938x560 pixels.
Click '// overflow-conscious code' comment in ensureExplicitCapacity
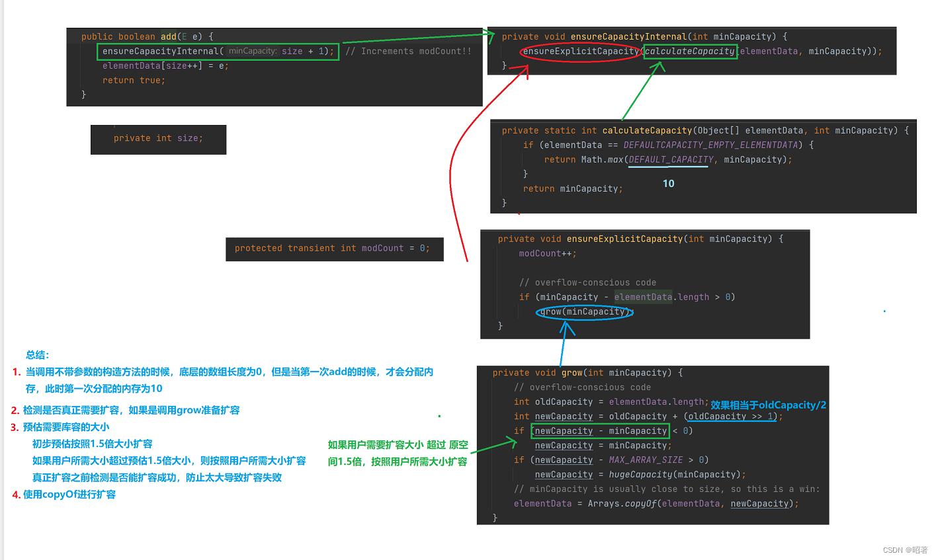[x=587, y=282]
